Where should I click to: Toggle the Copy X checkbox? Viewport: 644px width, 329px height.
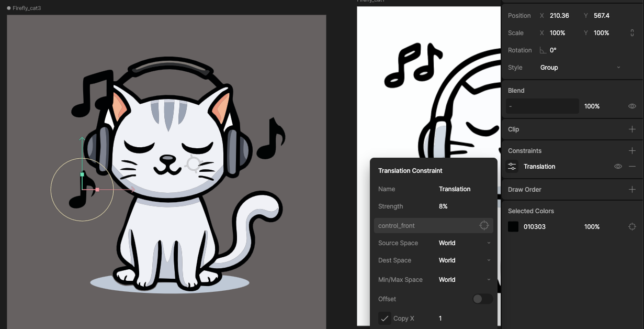pos(385,319)
